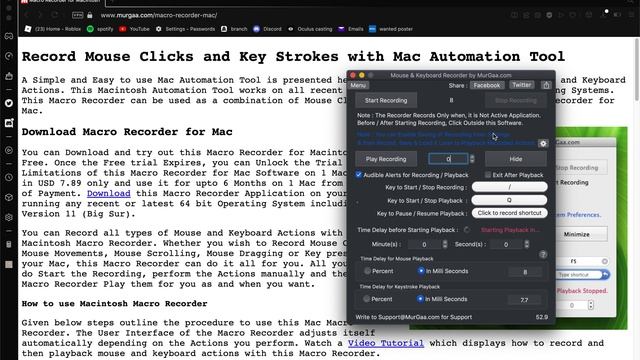Click the Keystroke Playback delay value field
640x360 pixels.
tap(525, 300)
